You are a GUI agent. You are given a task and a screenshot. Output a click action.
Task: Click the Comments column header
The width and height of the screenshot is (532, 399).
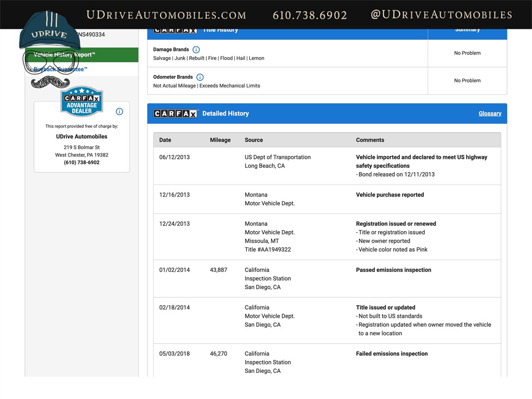click(x=370, y=140)
